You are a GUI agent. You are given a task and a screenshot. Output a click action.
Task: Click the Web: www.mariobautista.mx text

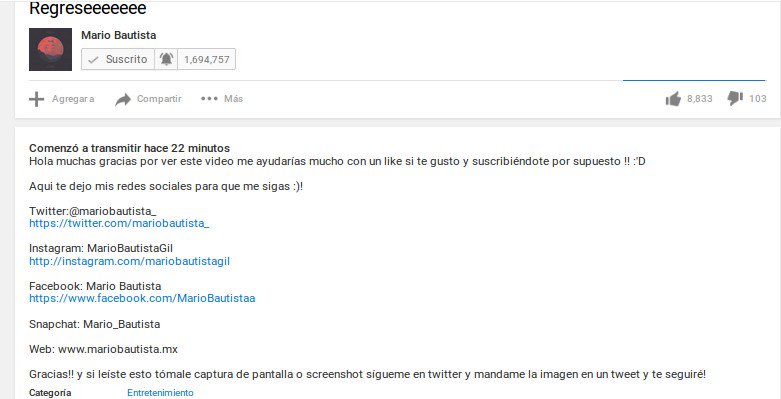pyautogui.click(x=103, y=349)
